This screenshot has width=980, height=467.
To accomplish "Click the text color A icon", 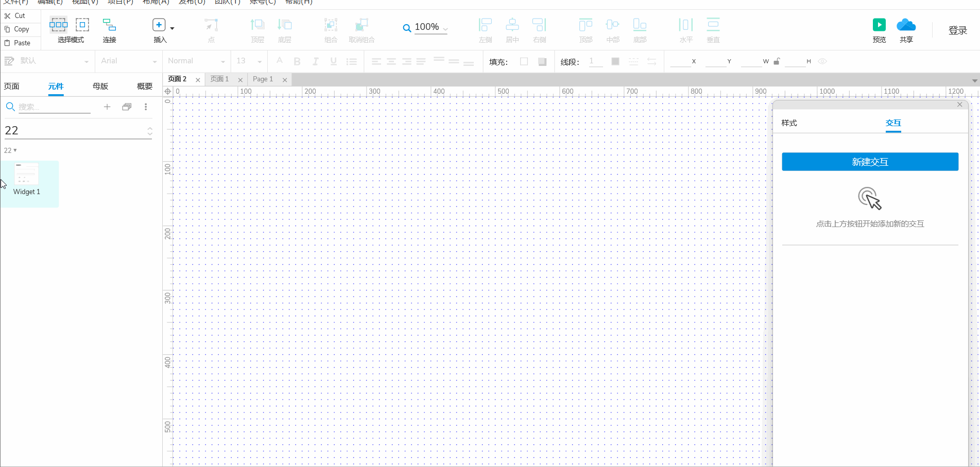I will (280, 61).
